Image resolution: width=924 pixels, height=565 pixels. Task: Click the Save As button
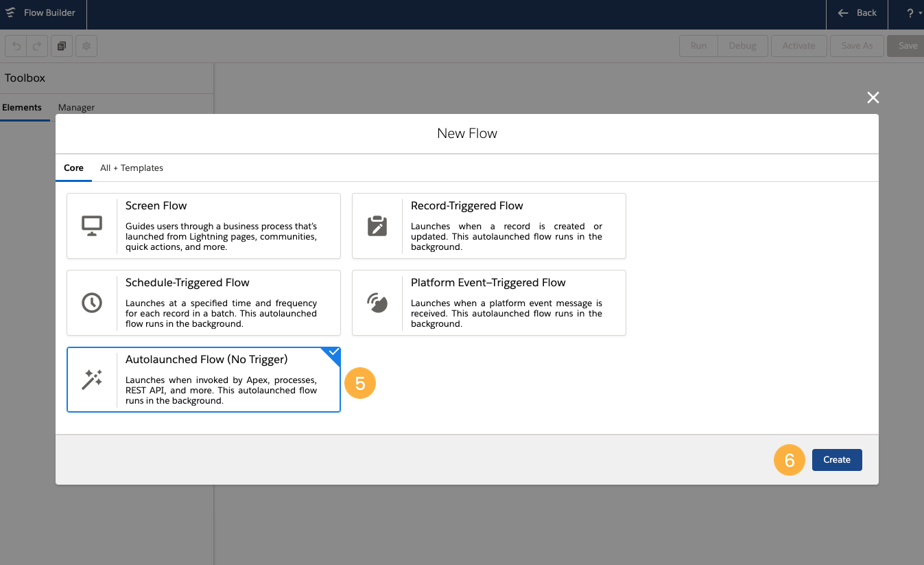coord(856,45)
